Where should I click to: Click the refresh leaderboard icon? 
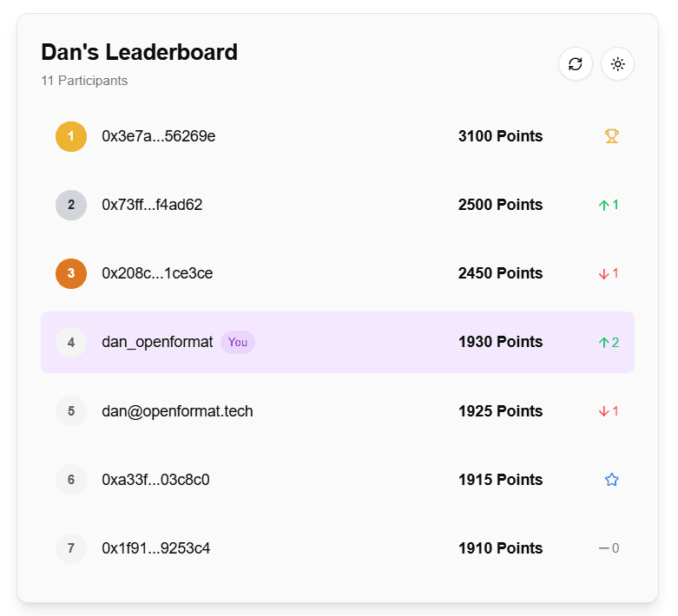click(x=575, y=64)
